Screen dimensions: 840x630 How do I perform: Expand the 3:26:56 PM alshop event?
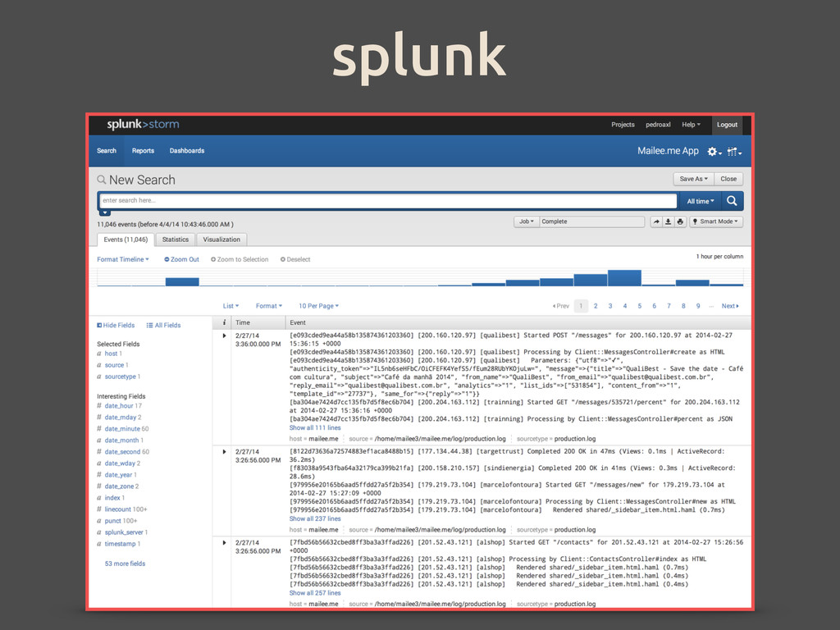tap(224, 543)
